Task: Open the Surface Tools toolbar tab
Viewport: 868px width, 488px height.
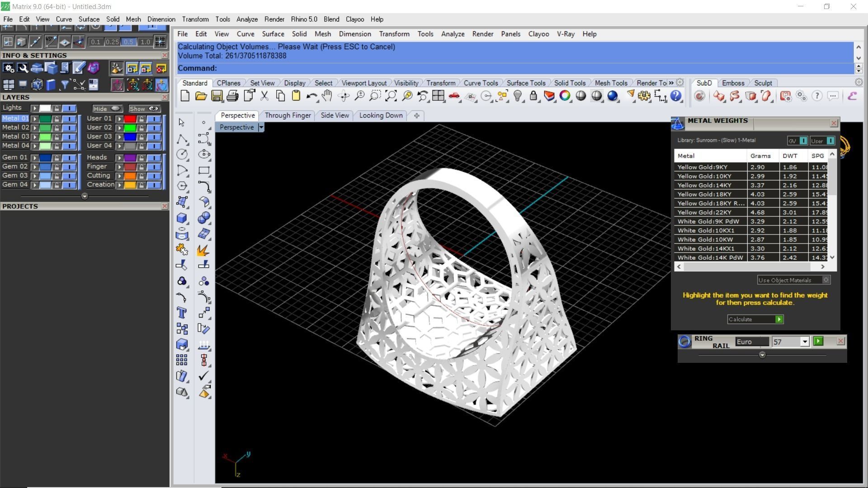Action: click(x=525, y=83)
